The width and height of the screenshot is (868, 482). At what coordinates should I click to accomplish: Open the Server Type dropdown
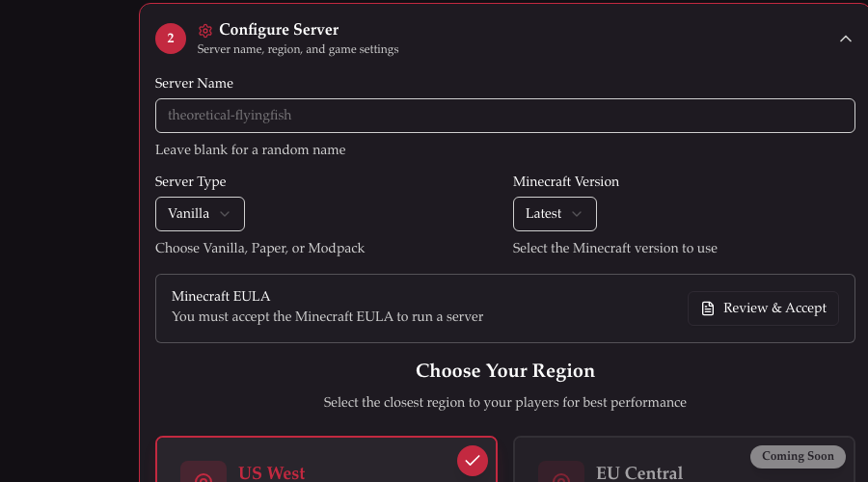click(200, 214)
